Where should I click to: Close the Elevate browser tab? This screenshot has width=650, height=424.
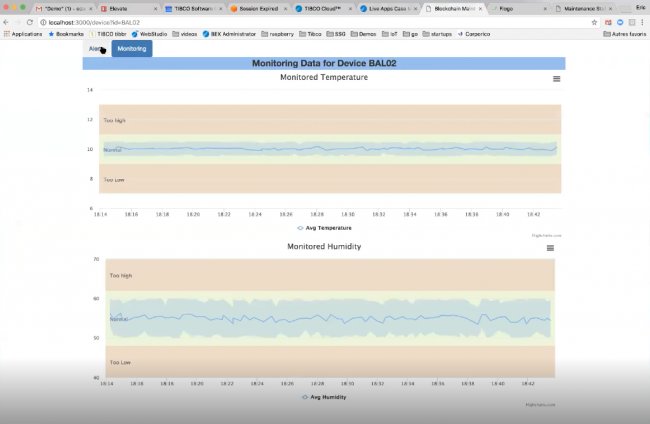coord(155,9)
